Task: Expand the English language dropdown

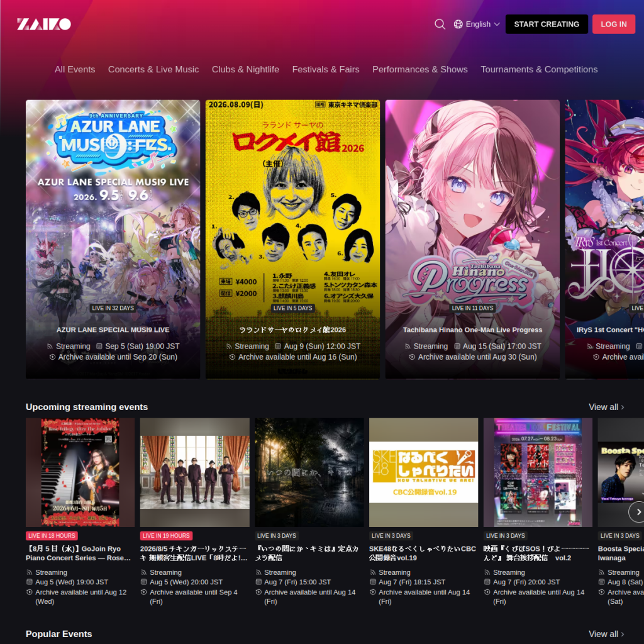Action: [477, 25]
